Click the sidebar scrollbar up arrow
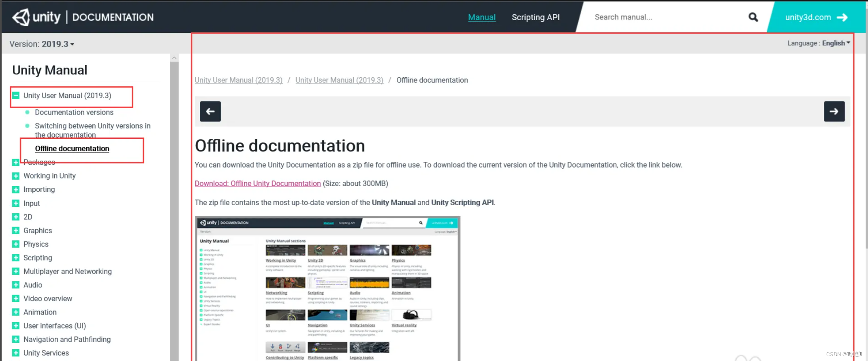Image resolution: width=868 pixels, height=361 pixels. click(174, 58)
